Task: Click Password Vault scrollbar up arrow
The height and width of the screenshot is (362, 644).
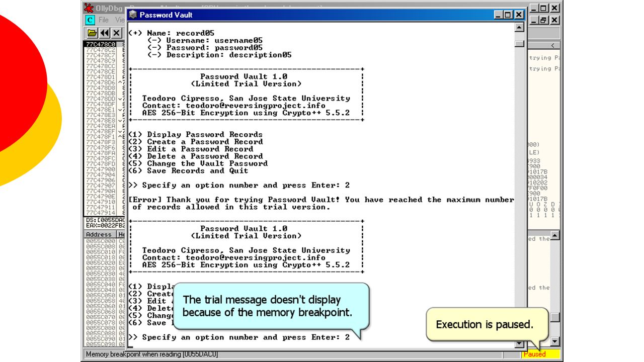Action: [x=520, y=27]
